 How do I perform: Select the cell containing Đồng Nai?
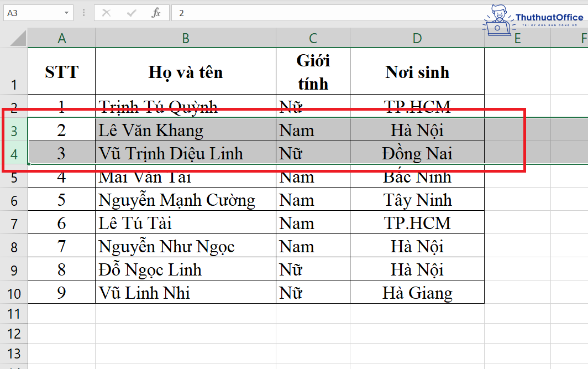click(x=417, y=153)
